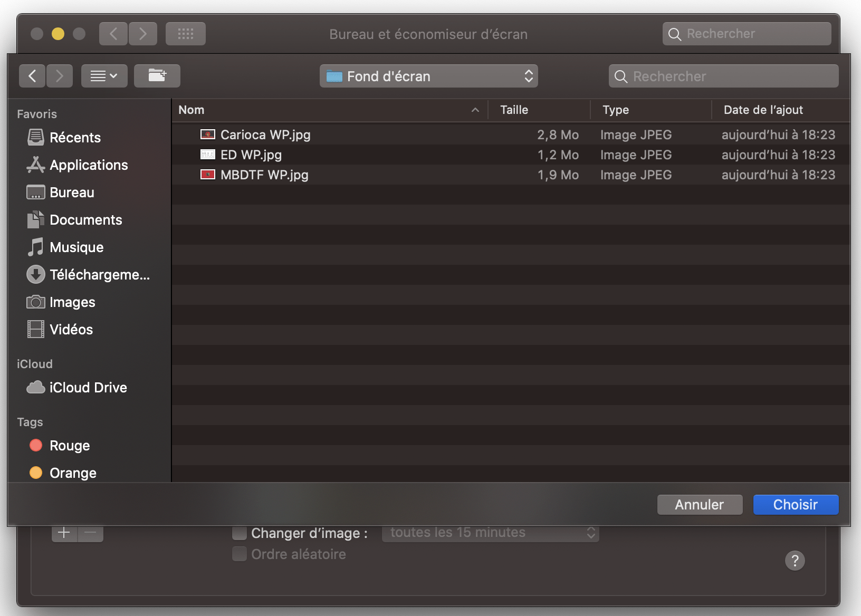Toggle the Ordre aléatoire checkbox

(x=240, y=554)
